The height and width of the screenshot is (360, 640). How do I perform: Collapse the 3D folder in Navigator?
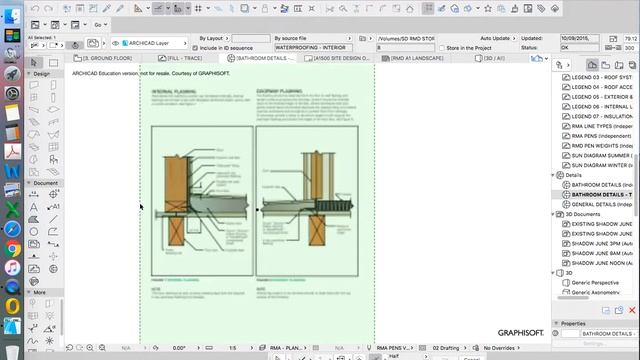coord(554,273)
